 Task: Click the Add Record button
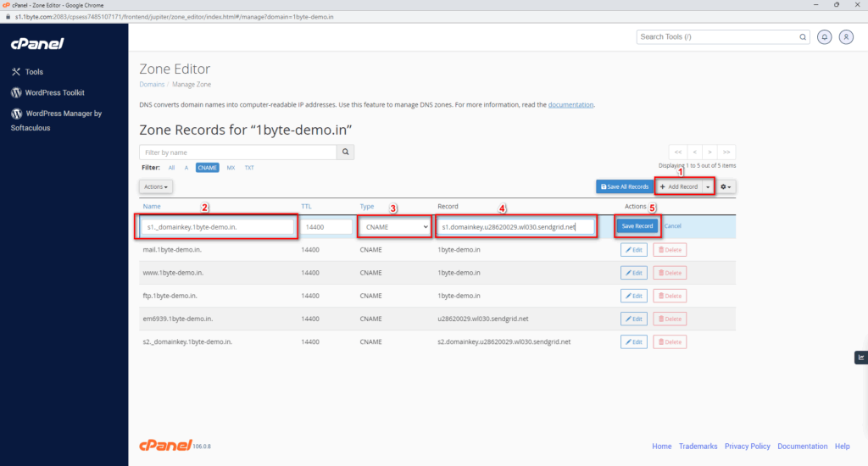click(x=679, y=187)
